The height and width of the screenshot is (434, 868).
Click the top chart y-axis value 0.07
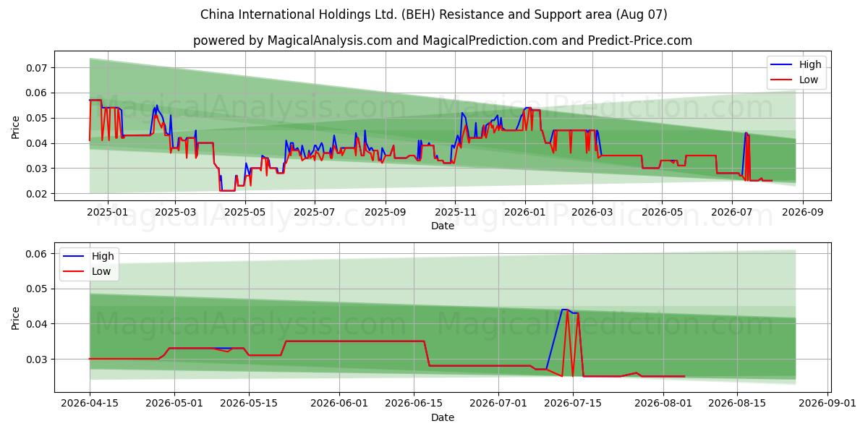tap(37, 67)
